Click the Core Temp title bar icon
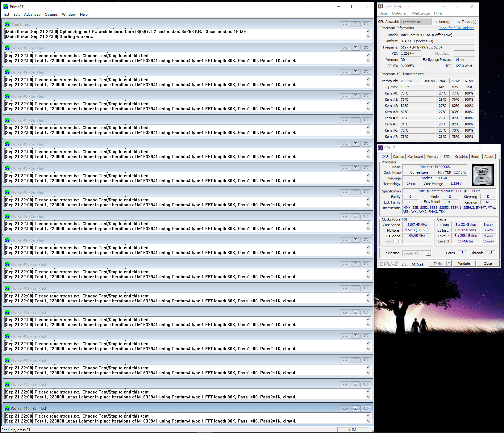This screenshot has width=504, height=433. coord(381,6)
